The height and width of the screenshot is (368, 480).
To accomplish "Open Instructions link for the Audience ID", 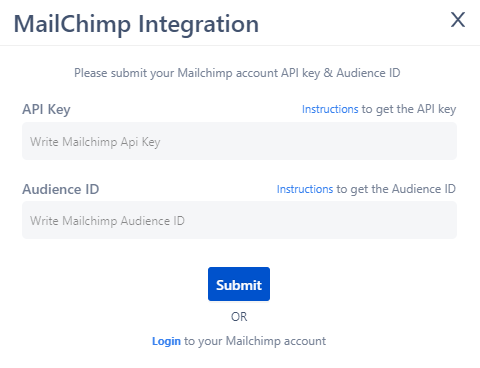I will 305,189.
